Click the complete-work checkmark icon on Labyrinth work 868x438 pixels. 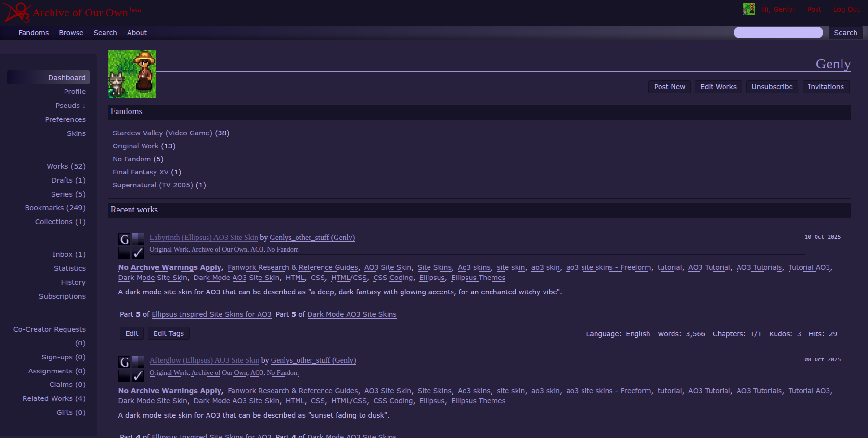138,253
